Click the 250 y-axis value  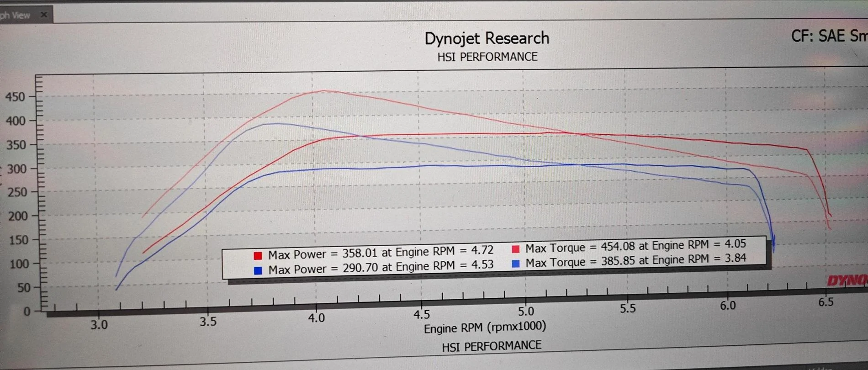(17, 192)
